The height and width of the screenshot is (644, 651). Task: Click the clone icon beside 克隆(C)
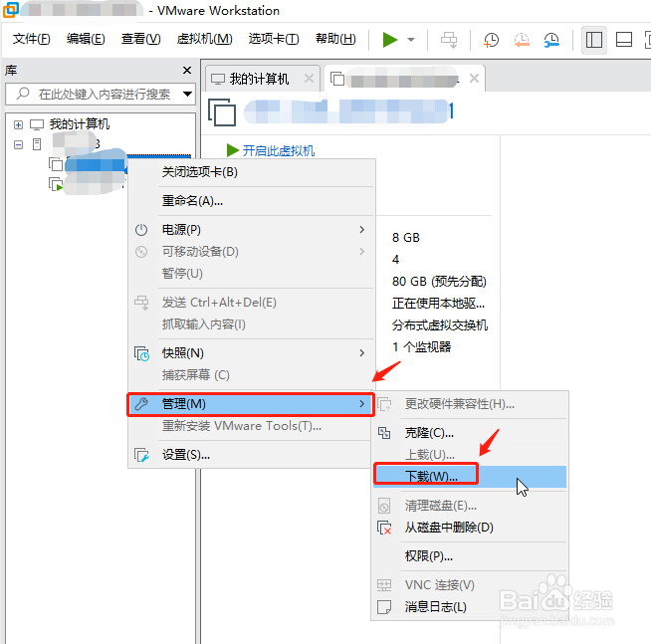(384, 433)
